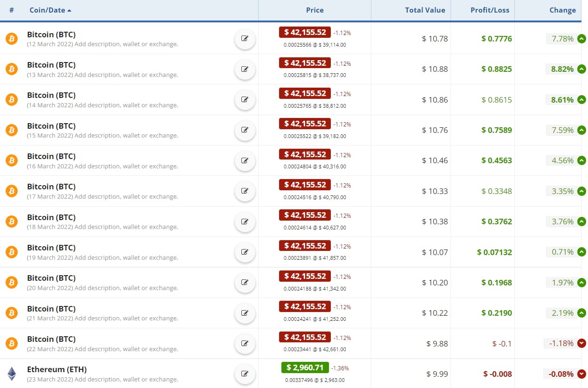Viewport: 588px width, 388px height.
Task: Click red down arrow beside -0.08% change
Action: tap(581, 374)
